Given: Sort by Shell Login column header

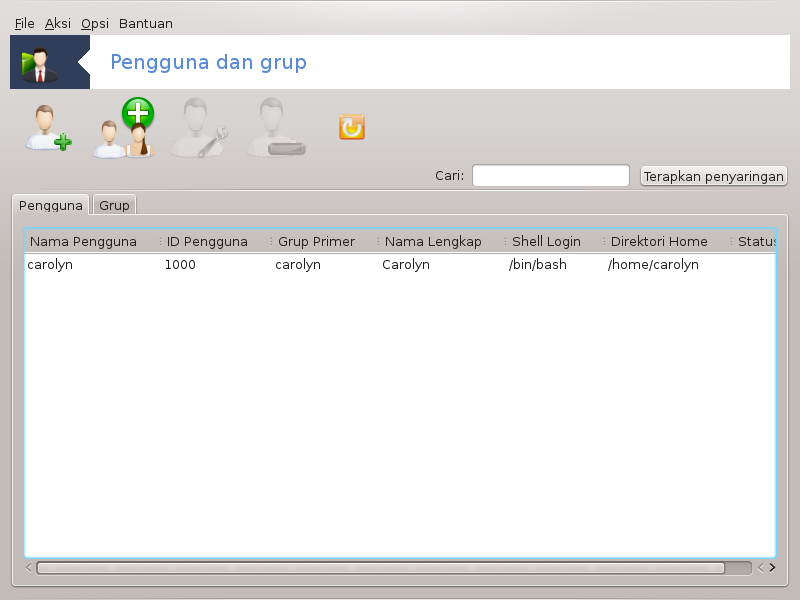Looking at the screenshot, I should (555, 241).
